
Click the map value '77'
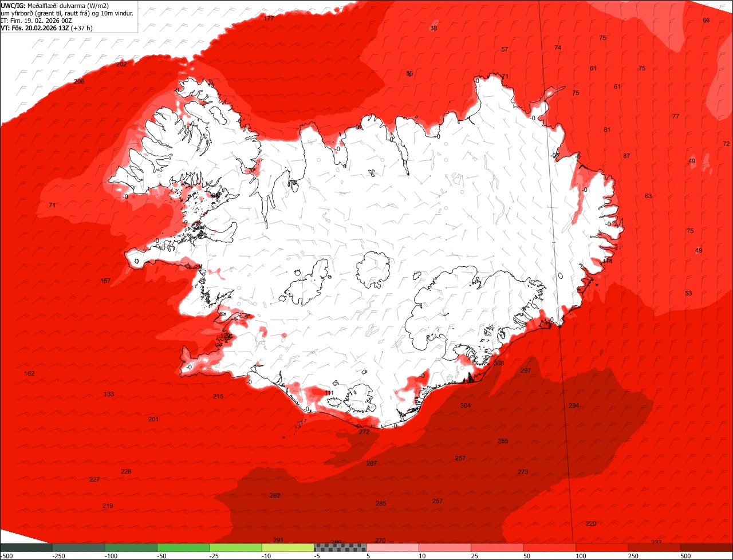(x=676, y=116)
